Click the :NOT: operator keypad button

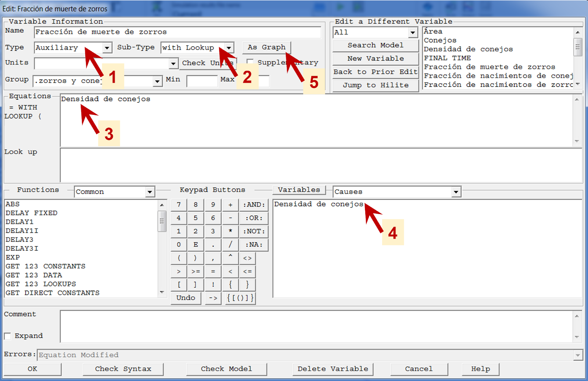254,231
